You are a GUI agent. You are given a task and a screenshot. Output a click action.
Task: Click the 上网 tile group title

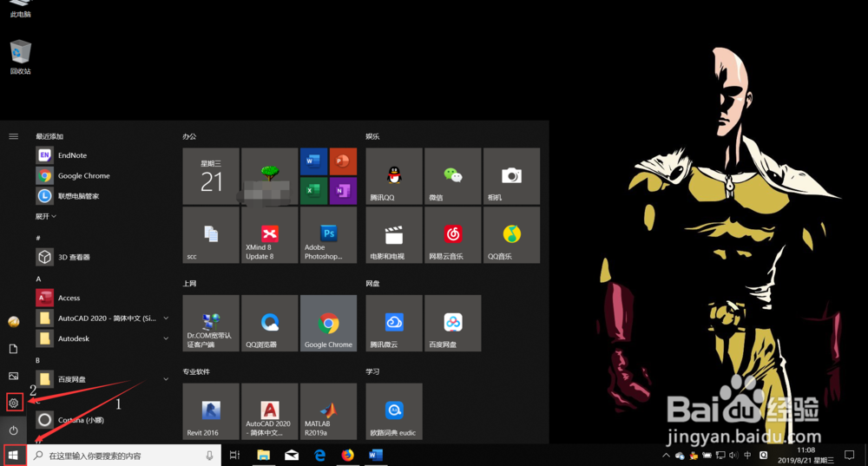coord(189,284)
